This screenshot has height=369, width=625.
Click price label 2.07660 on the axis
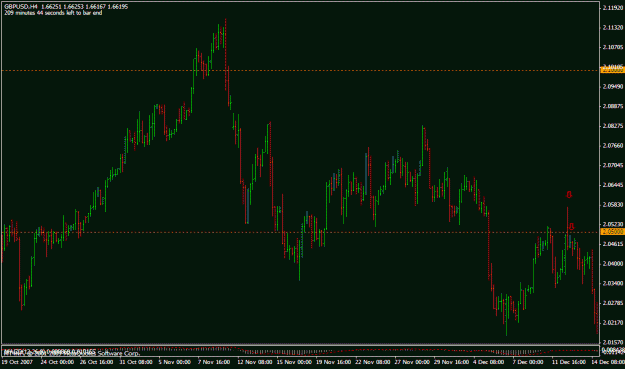613,146
